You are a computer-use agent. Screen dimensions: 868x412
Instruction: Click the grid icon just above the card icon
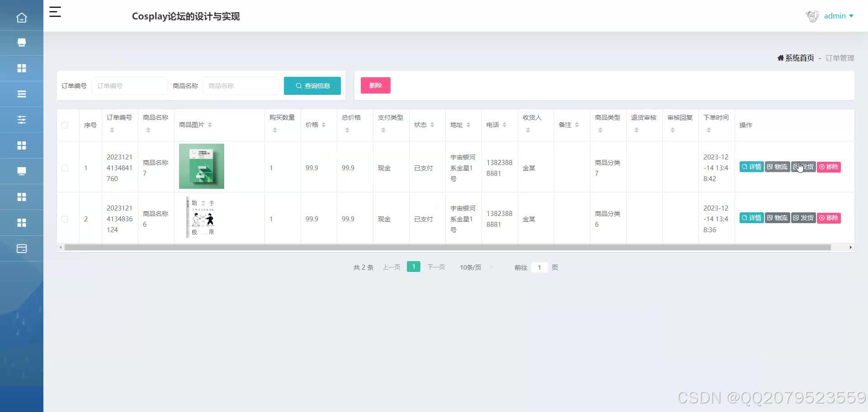(x=21, y=223)
